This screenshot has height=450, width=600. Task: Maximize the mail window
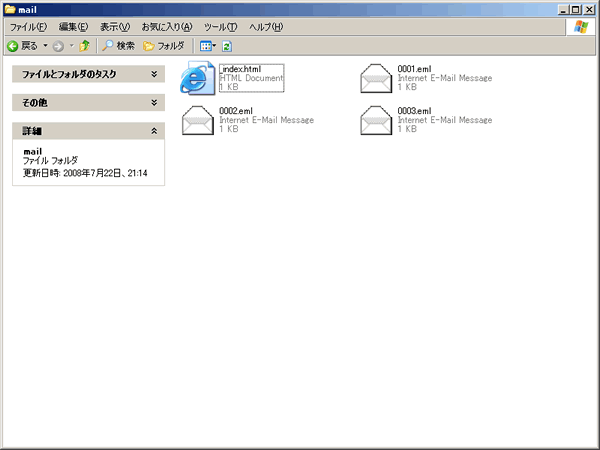[x=575, y=10]
